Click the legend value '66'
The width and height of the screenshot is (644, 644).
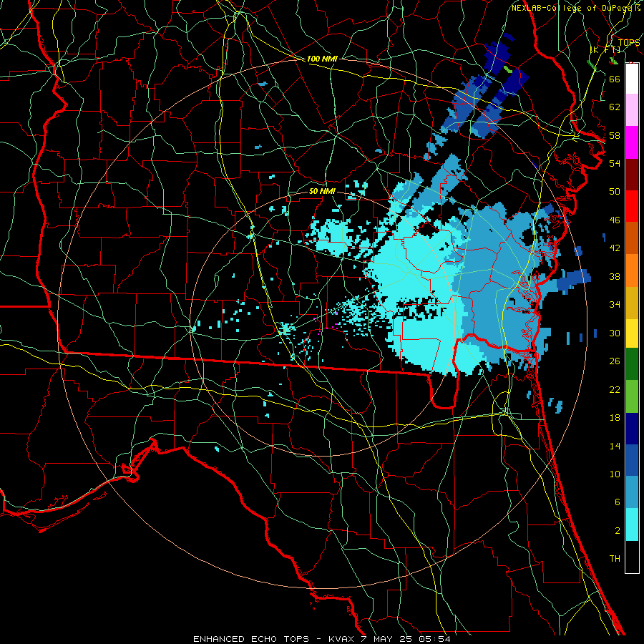click(615, 79)
